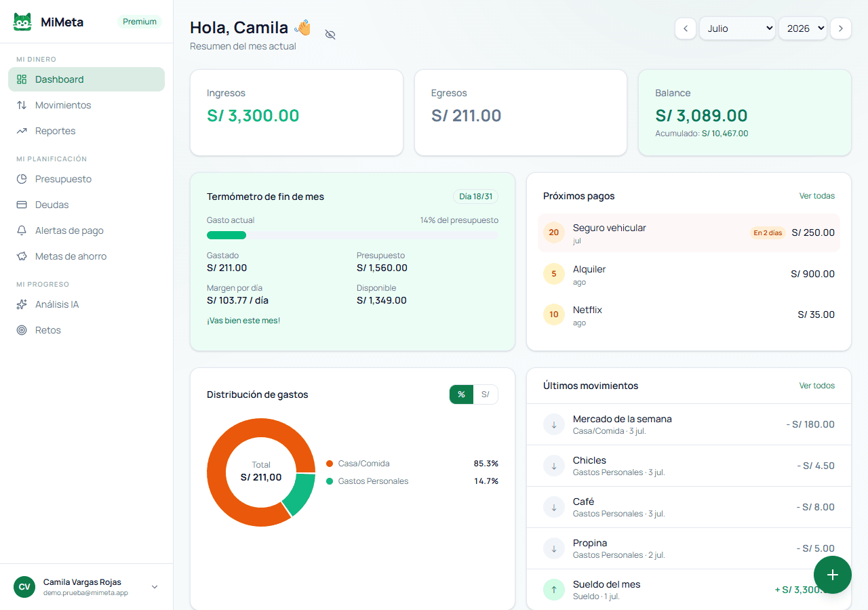The height and width of the screenshot is (610, 868).
Task: Click the Movimientos up-down arrows icon
Action: point(22,105)
